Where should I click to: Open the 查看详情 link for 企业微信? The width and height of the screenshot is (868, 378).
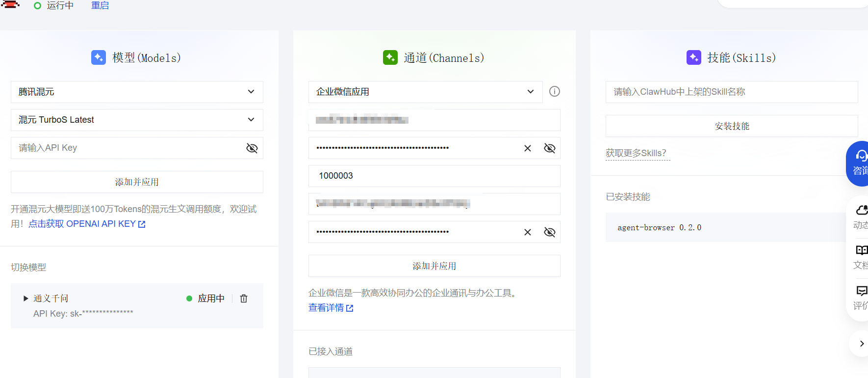(x=331, y=308)
